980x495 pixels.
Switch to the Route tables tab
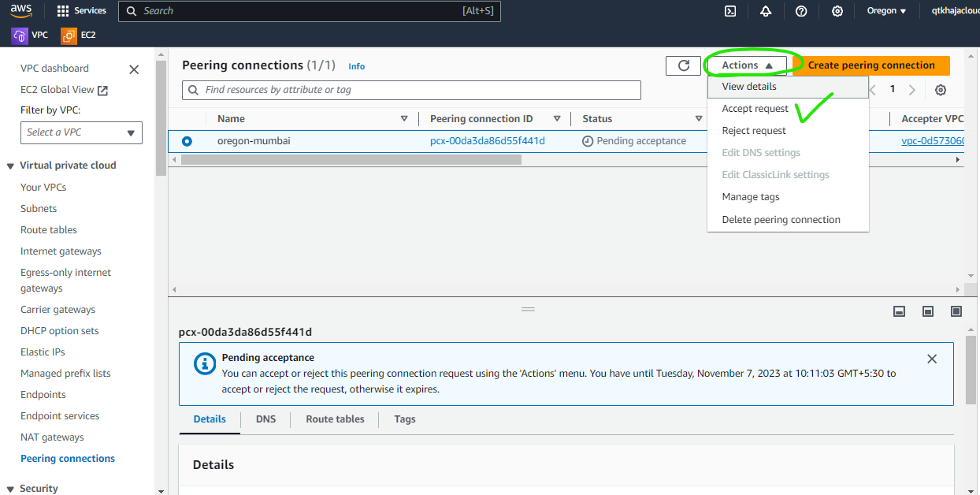coord(335,419)
